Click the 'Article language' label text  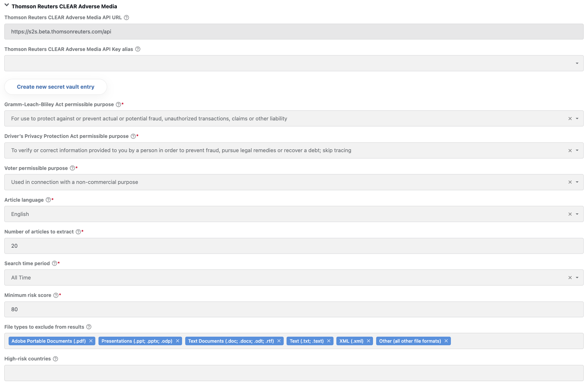24,200
